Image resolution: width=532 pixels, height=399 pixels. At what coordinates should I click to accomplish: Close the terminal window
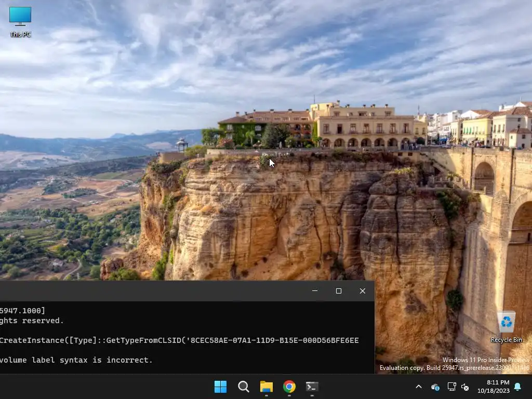point(362,291)
